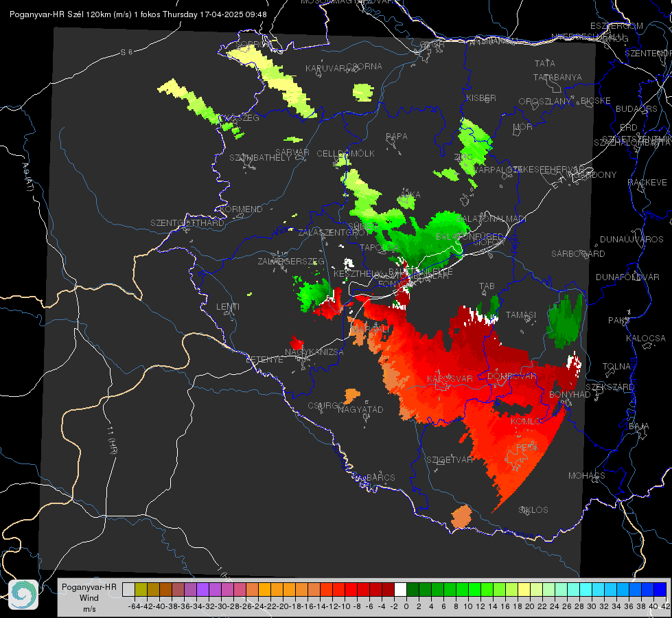This screenshot has height=618, width=672.
Task: Select the NAGYATAD town label
Action: click(360, 409)
